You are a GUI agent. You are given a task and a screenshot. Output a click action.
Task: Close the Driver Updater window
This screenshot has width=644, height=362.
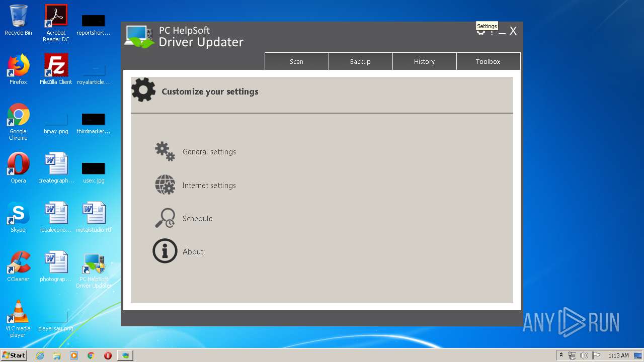pyautogui.click(x=513, y=31)
